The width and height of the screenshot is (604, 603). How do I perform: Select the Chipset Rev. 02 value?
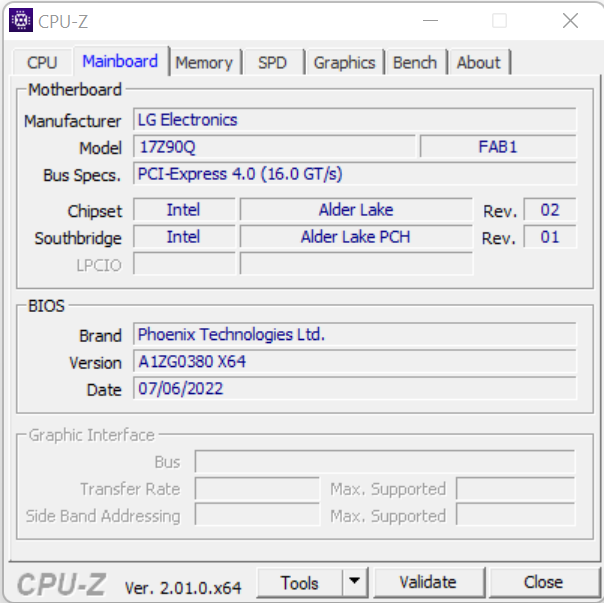click(x=550, y=210)
